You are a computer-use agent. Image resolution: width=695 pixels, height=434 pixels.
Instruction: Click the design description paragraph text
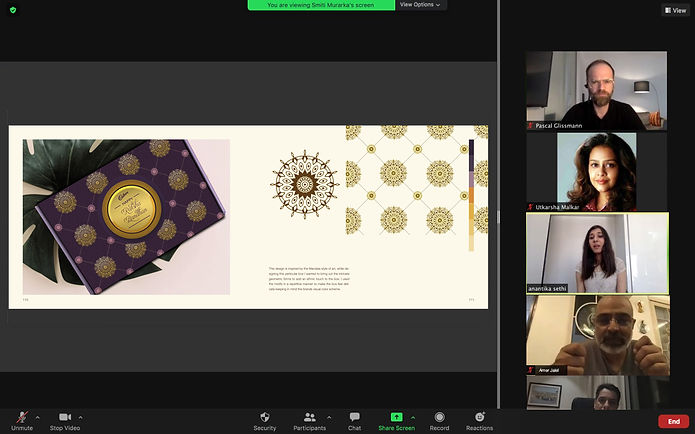point(309,279)
